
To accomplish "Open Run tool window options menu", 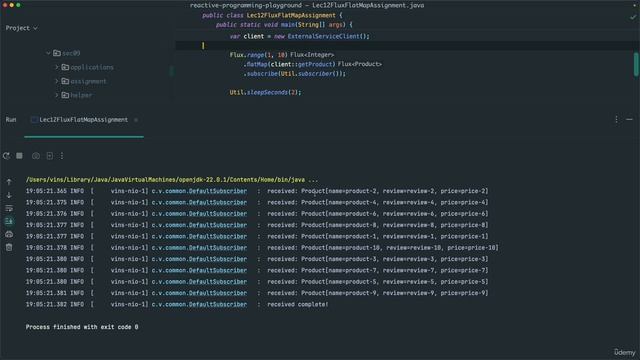I will 616,120.
